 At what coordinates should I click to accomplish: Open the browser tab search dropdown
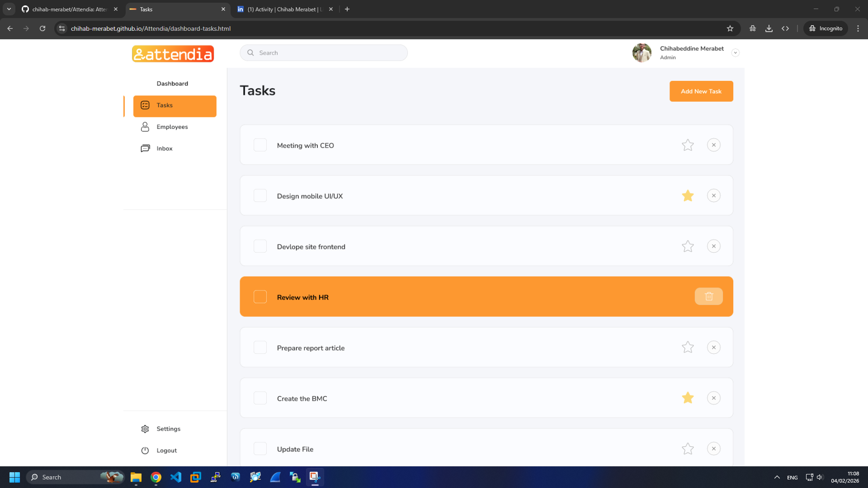click(x=9, y=9)
